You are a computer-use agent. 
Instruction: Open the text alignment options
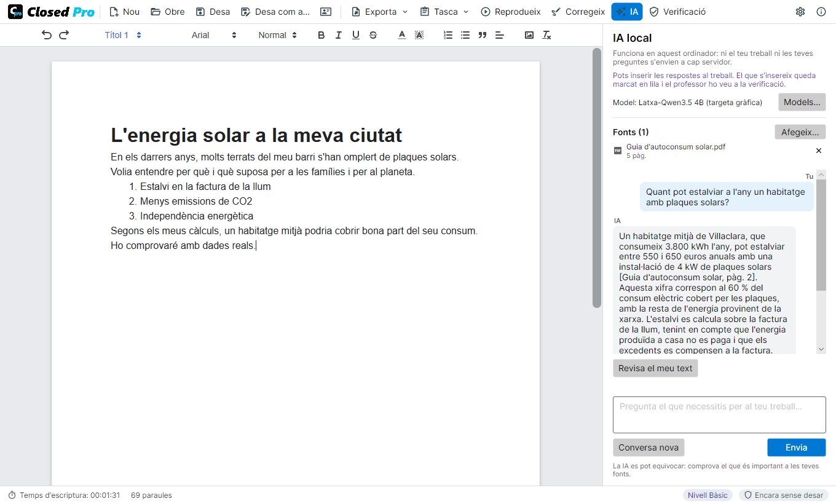[x=500, y=35]
